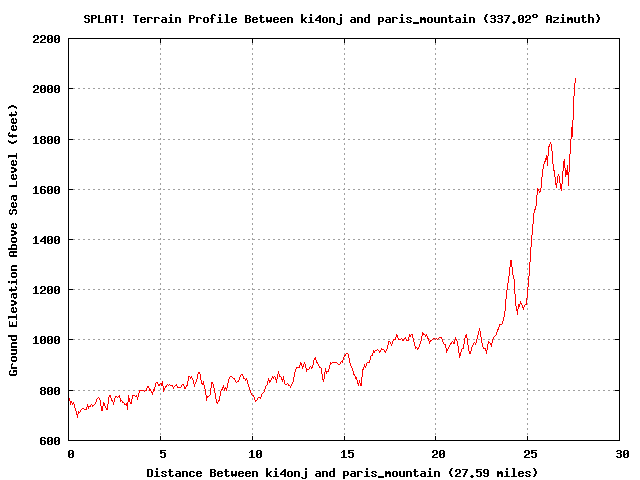Select the 1200 elevation tick label
This screenshot has height=480, width=640.
[46, 290]
